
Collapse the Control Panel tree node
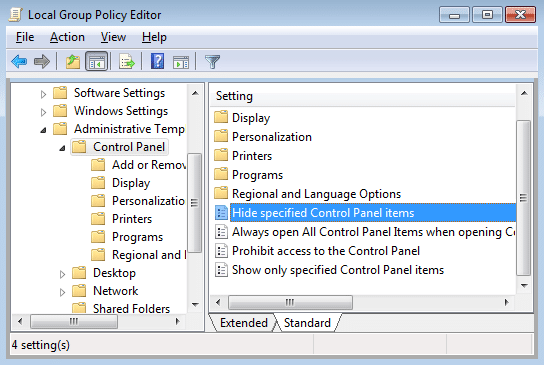pos(62,148)
